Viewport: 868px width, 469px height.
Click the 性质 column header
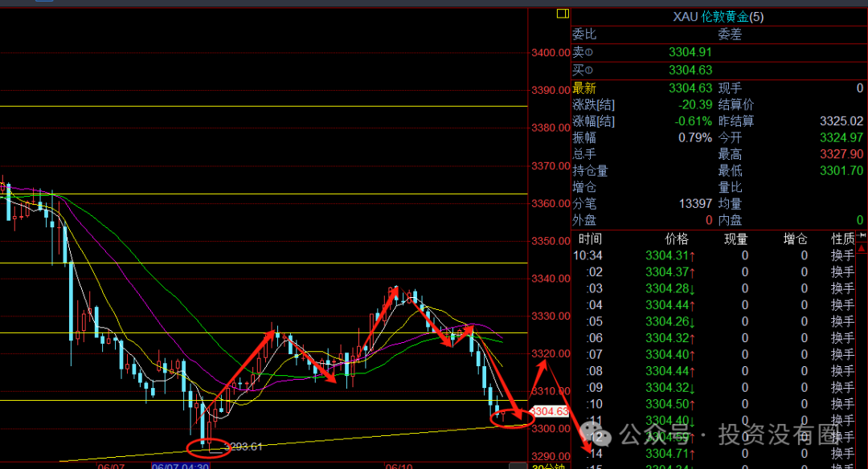pyautogui.click(x=843, y=239)
